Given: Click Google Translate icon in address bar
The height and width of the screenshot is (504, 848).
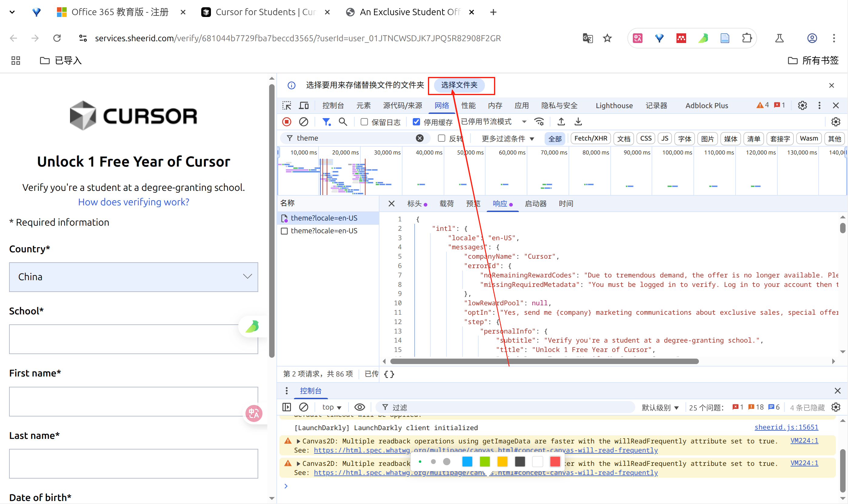Looking at the screenshot, I should pos(588,38).
